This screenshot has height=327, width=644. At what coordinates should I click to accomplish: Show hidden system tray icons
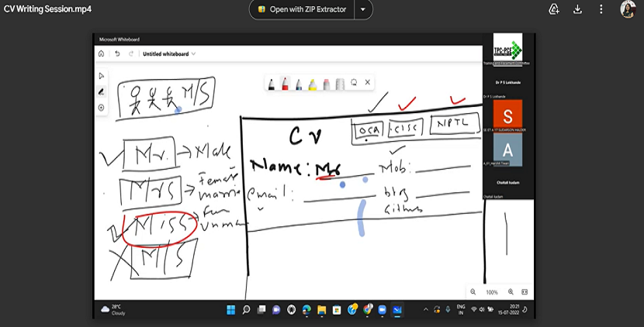(x=426, y=310)
